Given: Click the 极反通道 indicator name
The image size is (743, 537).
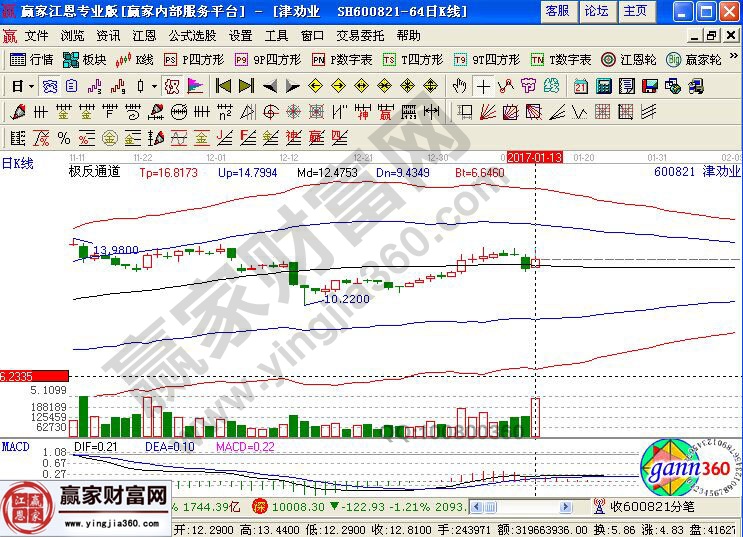Looking at the screenshot, I should coord(95,172).
